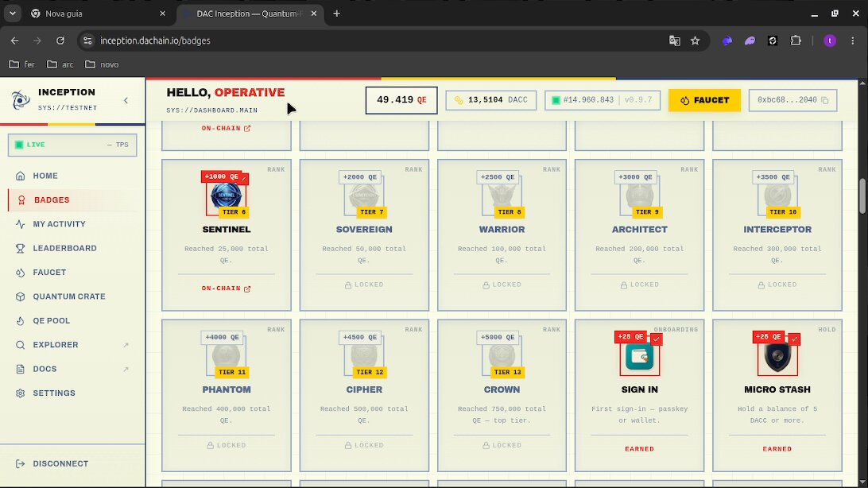Click Phantom badge Locked label
The height and width of the screenshot is (488, 868).
click(x=227, y=445)
